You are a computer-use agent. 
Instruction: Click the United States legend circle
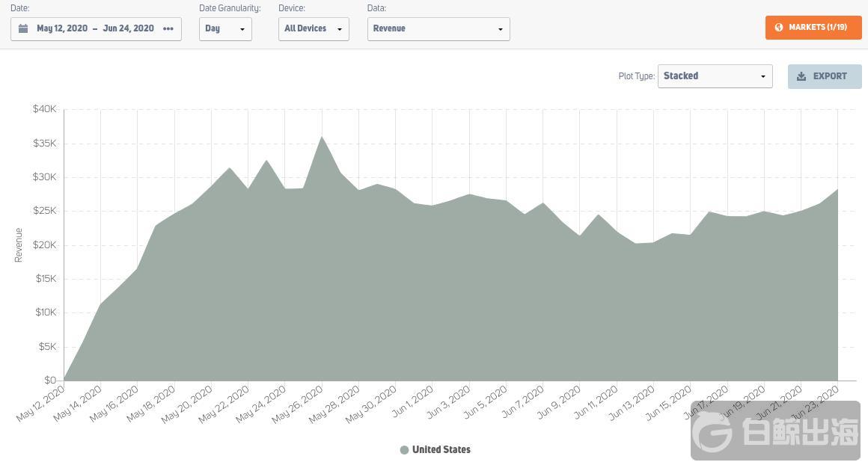coord(404,450)
